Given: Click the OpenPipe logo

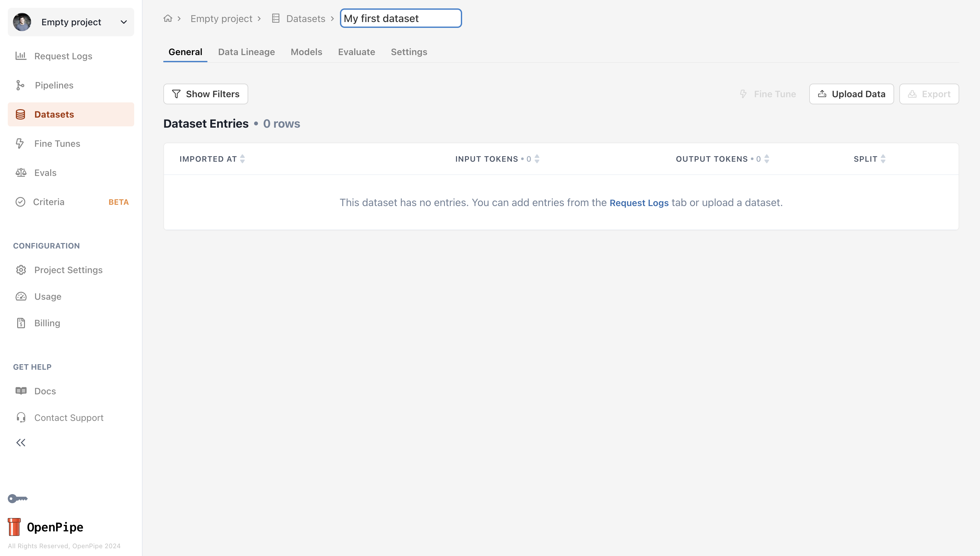Looking at the screenshot, I should [x=45, y=527].
